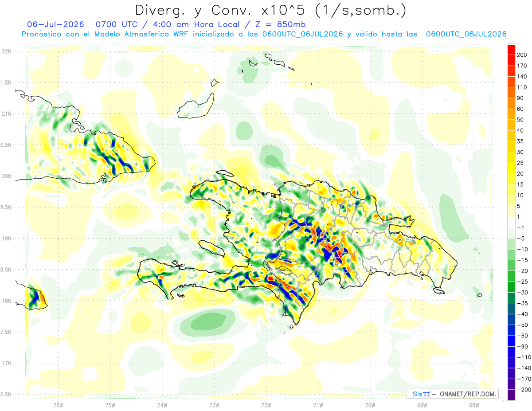Click the '17N' latitude label
The image size is (532, 411).
[x=7, y=363]
